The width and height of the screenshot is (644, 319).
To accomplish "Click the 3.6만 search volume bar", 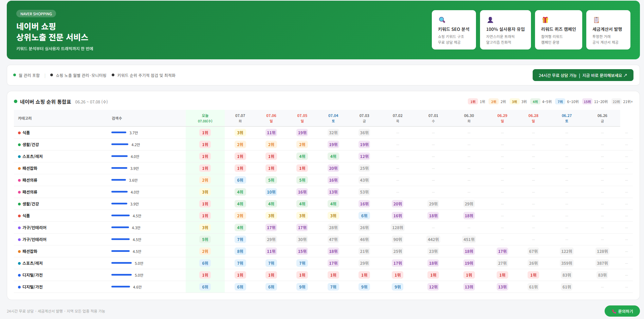I will [x=118, y=180].
